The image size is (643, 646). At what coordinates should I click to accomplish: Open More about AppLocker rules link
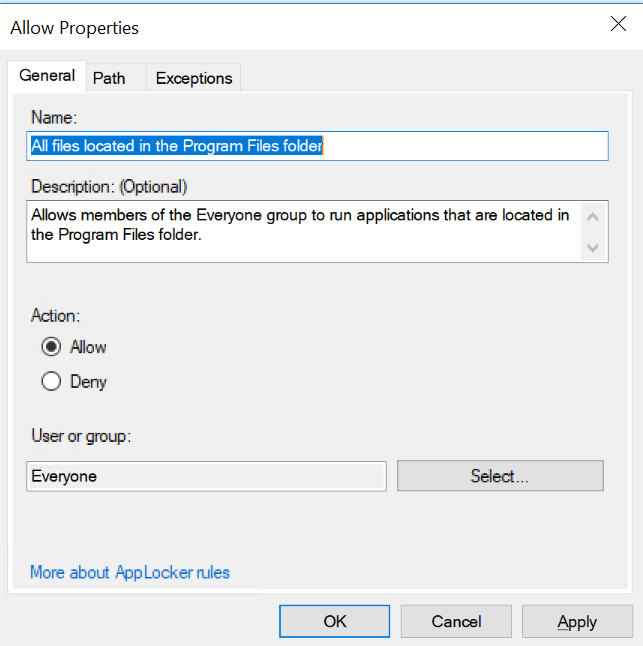click(x=130, y=573)
